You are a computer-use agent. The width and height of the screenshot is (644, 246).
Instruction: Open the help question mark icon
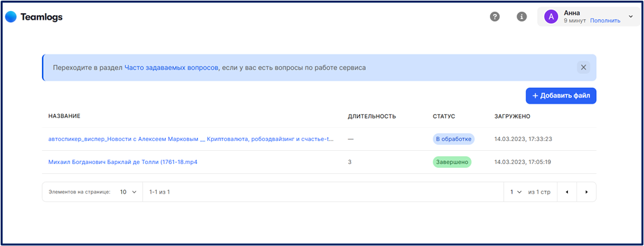coord(495,17)
